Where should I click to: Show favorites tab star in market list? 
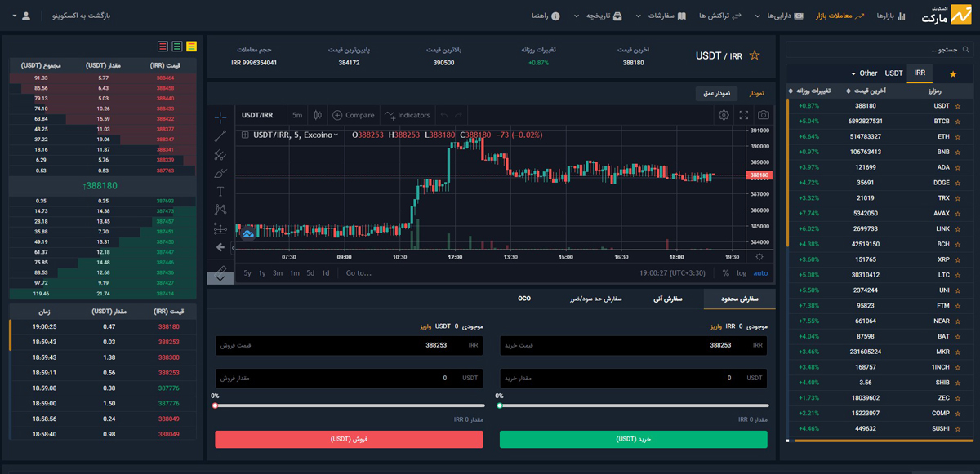[952, 73]
